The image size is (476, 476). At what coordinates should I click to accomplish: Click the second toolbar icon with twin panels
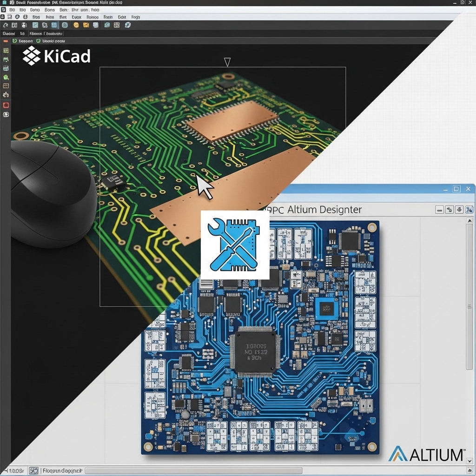pos(14,25)
